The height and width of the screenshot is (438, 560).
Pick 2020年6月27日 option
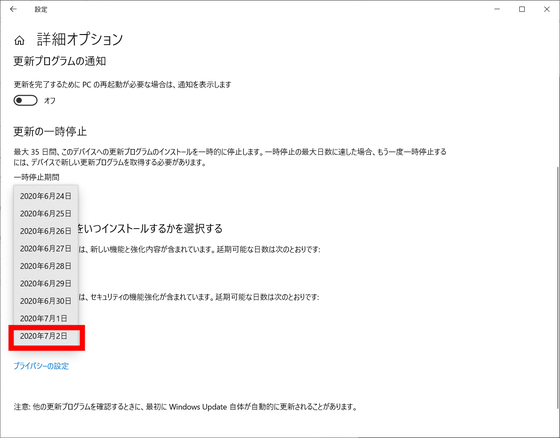click(x=45, y=249)
